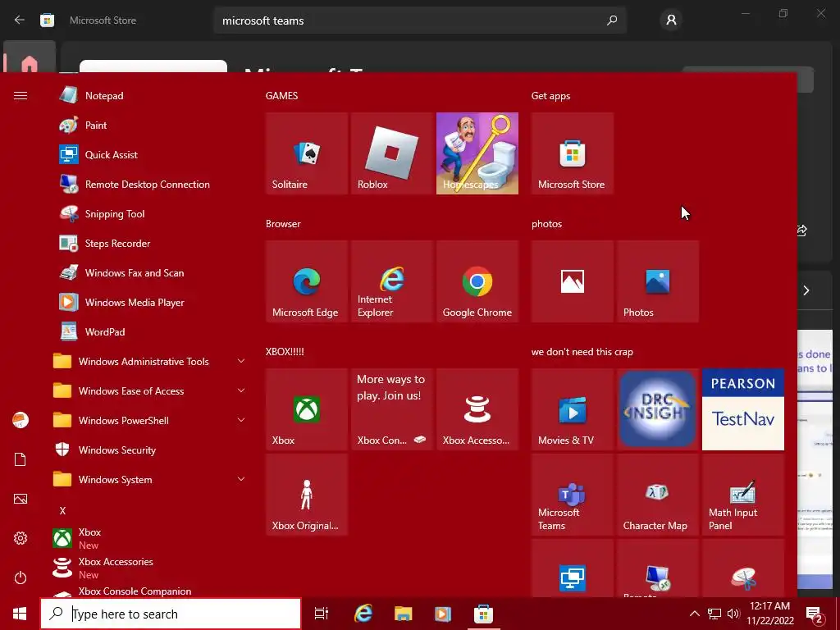Image resolution: width=840 pixels, height=630 pixels.
Task: Launch Google Chrome tile
Action: [477, 281]
